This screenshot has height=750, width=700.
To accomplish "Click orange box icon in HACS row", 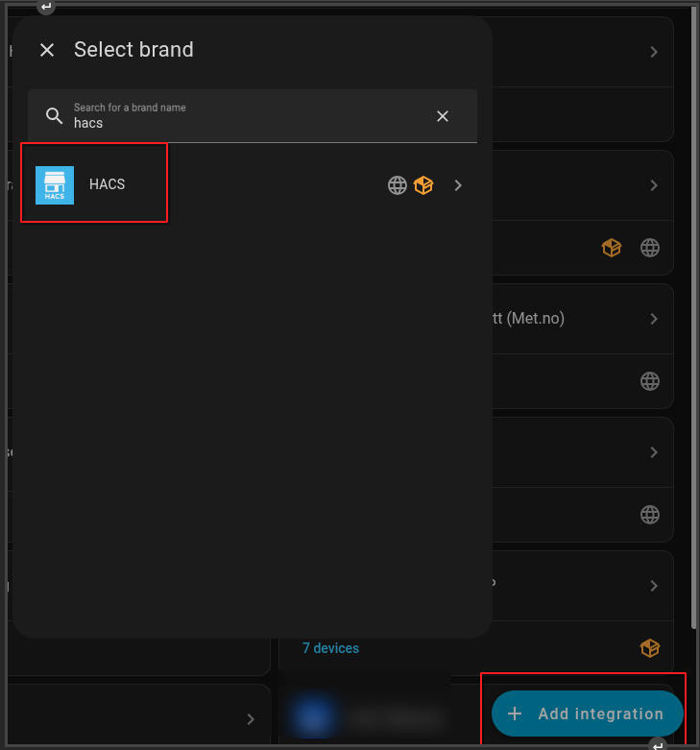I will [x=423, y=185].
